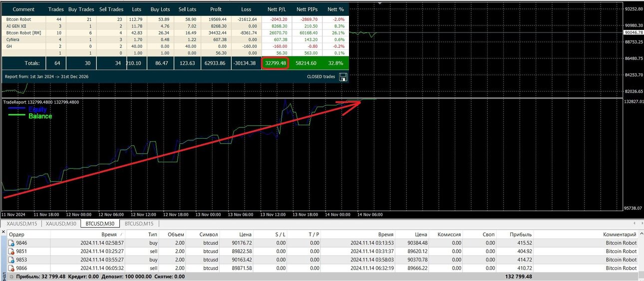Click the order icon beside ticket 9866
644x281 pixels.
pyautogui.click(x=11, y=269)
